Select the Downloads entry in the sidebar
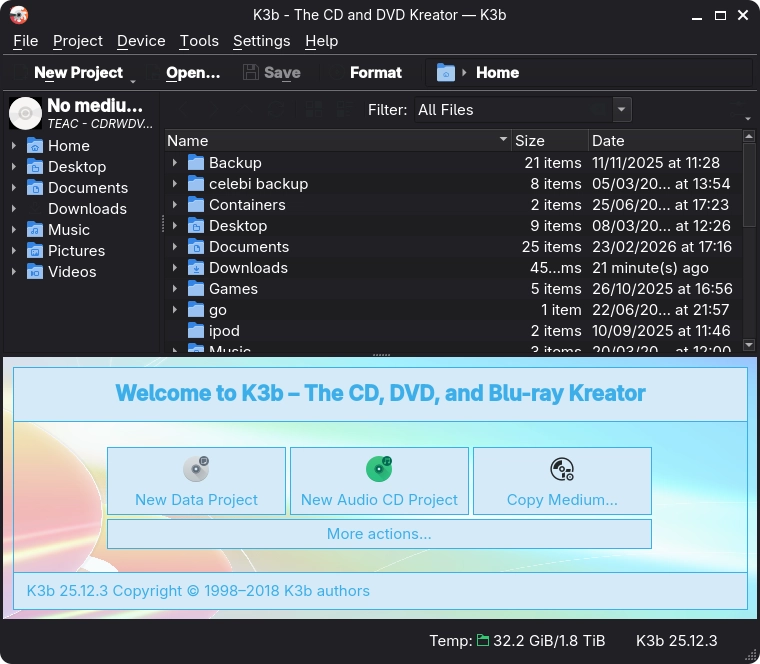This screenshot has width=760, height=664. point(87,209)
